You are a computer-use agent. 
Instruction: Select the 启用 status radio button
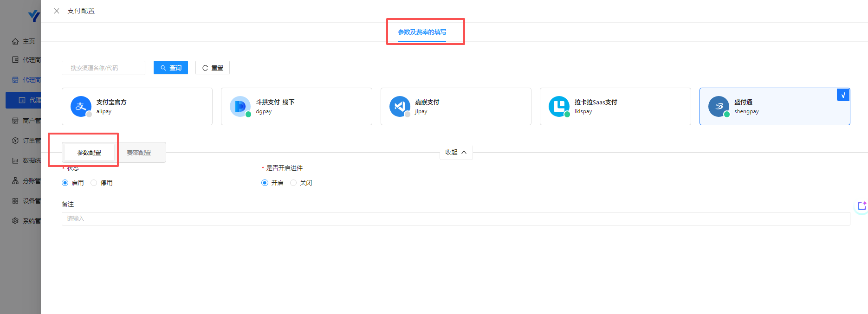click(x=65, y=183)
